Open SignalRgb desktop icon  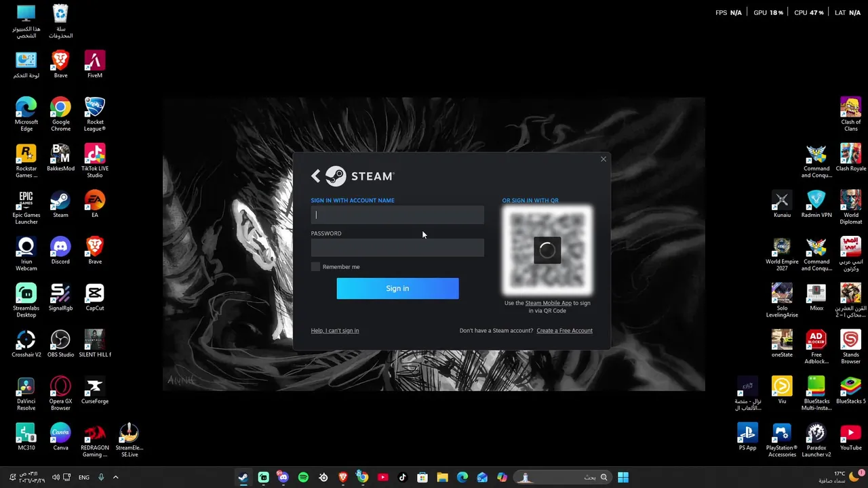60,297
